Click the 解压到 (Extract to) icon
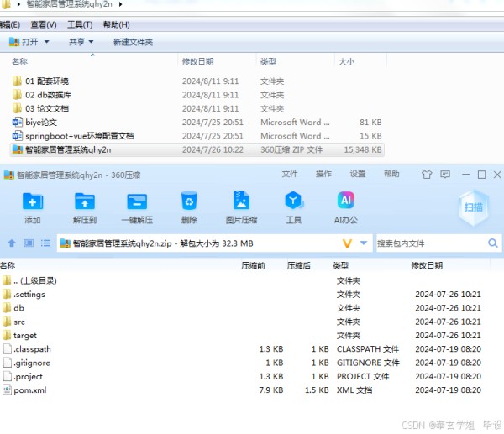 click(x=85, y=201)
